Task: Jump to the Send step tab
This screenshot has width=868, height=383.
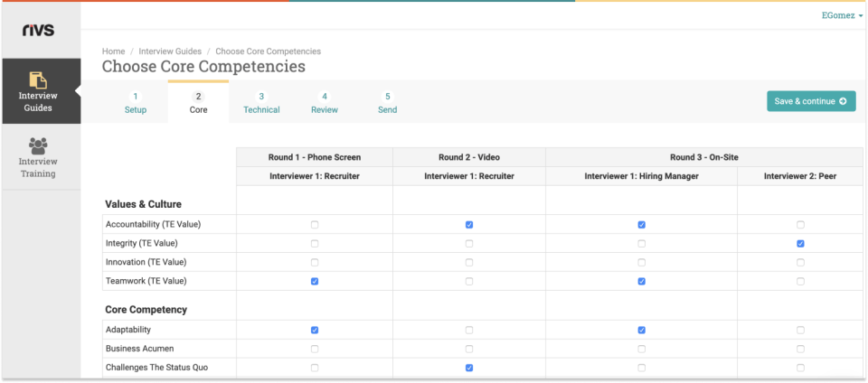Action: click(387, 103)
